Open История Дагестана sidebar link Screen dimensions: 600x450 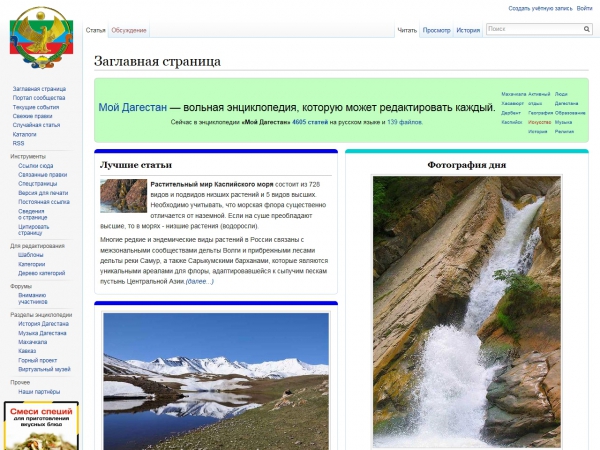tap(44, 324)
